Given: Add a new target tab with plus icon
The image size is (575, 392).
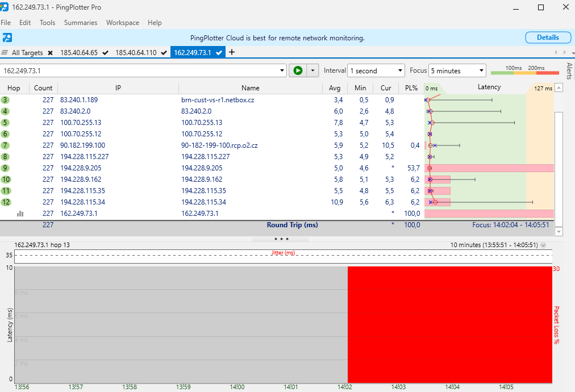Looking at the screenshot, I should (232, 52).
